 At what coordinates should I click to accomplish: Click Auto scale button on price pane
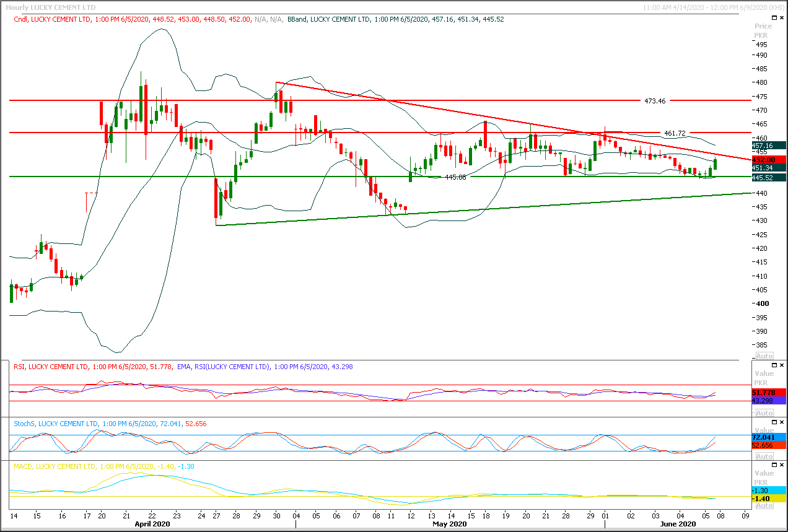764,356
